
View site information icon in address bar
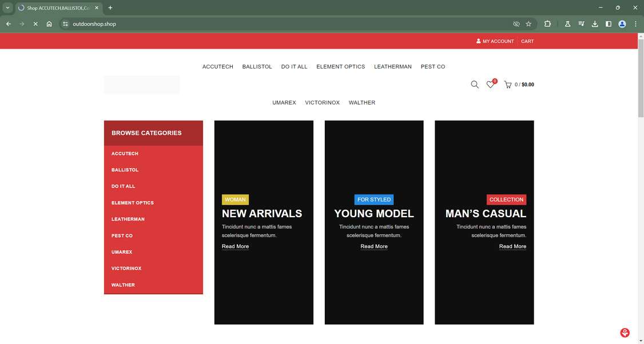coord(65,24)
